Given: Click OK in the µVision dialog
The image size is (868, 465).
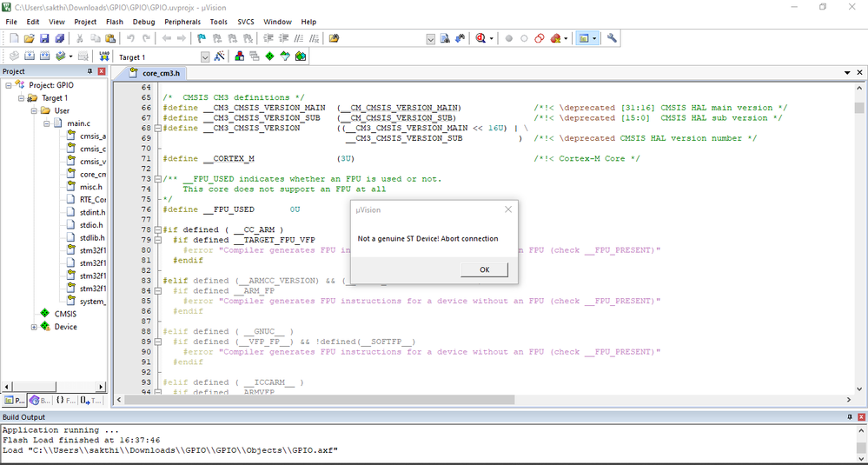Looking at the screenshot, I should (484, 269).
